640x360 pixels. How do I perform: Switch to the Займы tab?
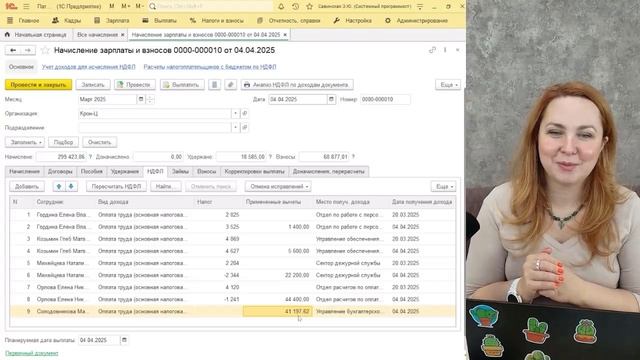pos(180,171)
